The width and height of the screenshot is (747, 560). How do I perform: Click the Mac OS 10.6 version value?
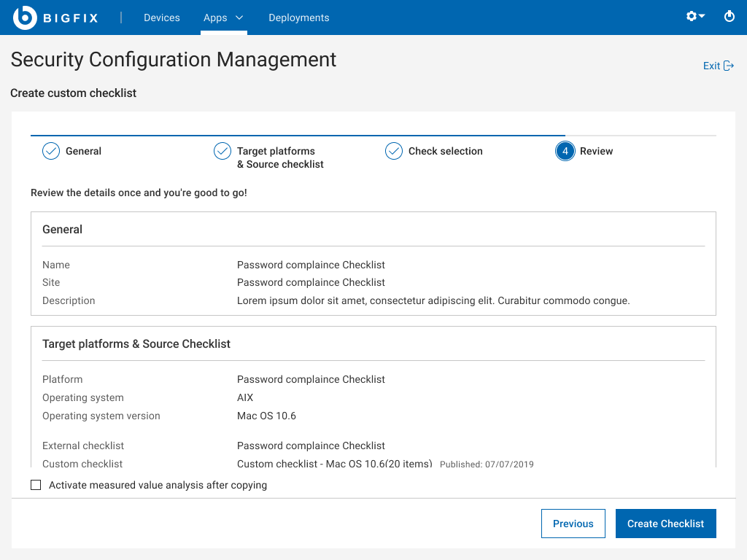point(266,416)
